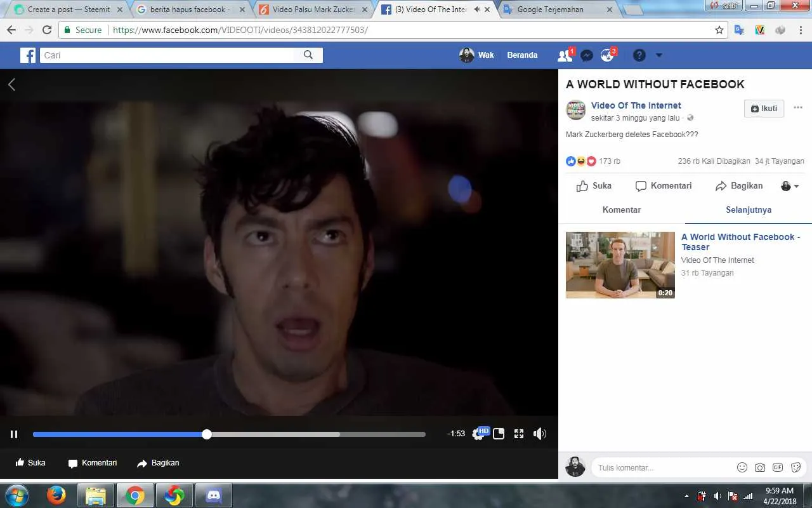Add a sticker to comment
This screenshot has width=812, height=508.
point(796,467)
